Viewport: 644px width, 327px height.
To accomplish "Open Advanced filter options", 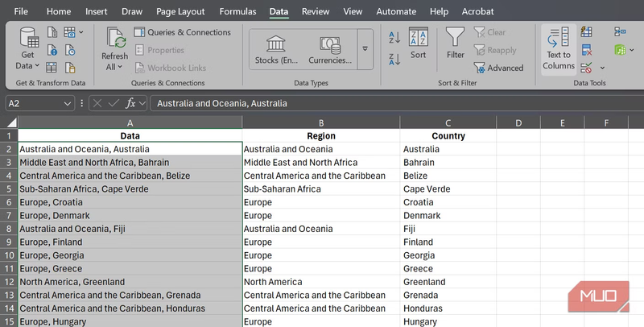I will 498,68.
